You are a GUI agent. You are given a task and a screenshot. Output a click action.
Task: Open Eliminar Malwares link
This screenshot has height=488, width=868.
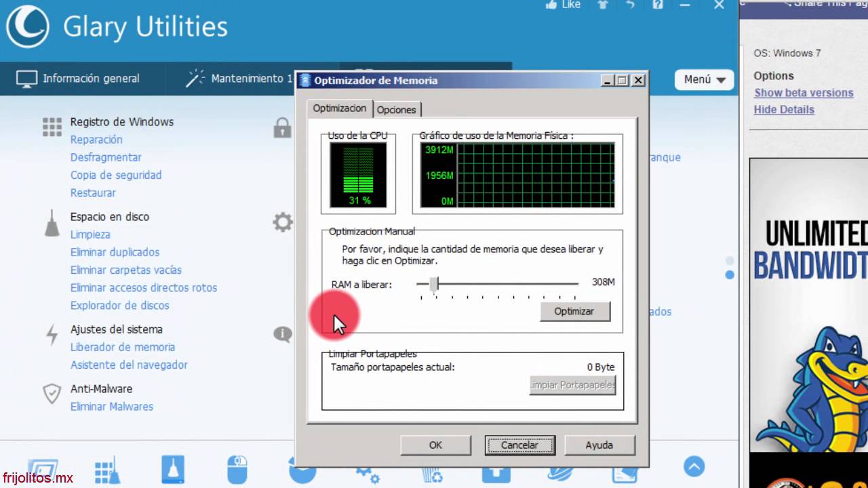[112, 407]
